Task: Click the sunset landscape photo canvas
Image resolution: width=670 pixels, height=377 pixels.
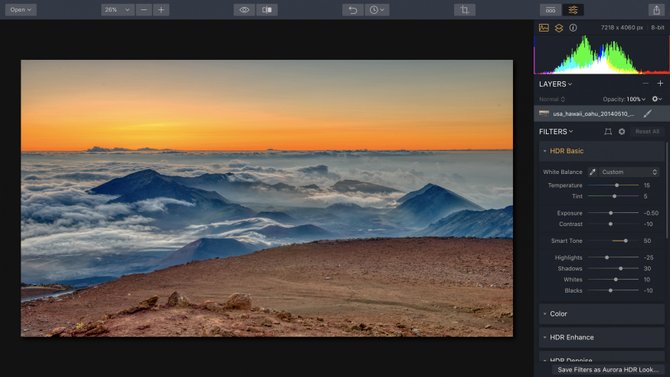Action: coord(267,198)
